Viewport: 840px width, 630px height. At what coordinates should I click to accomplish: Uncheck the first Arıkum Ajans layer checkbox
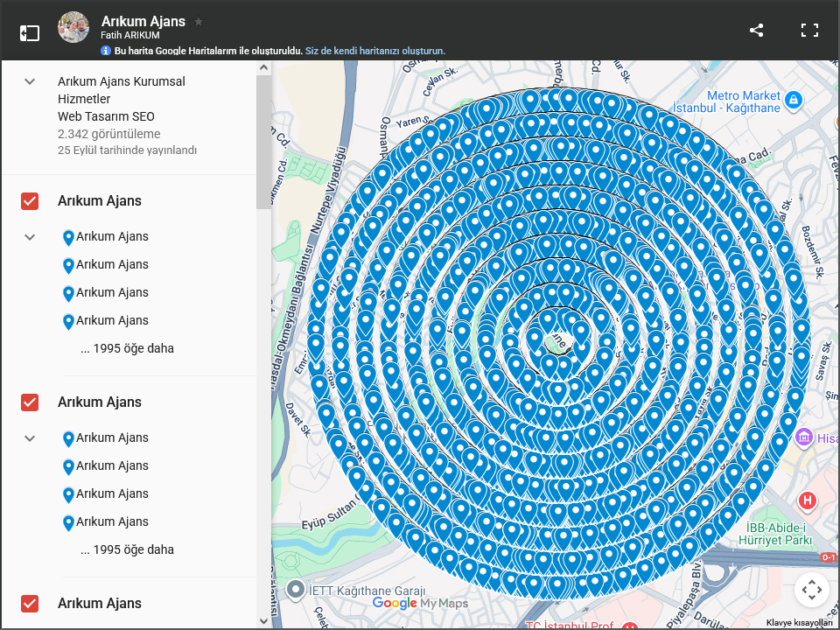pyautogui.click(x=30, y=201)
